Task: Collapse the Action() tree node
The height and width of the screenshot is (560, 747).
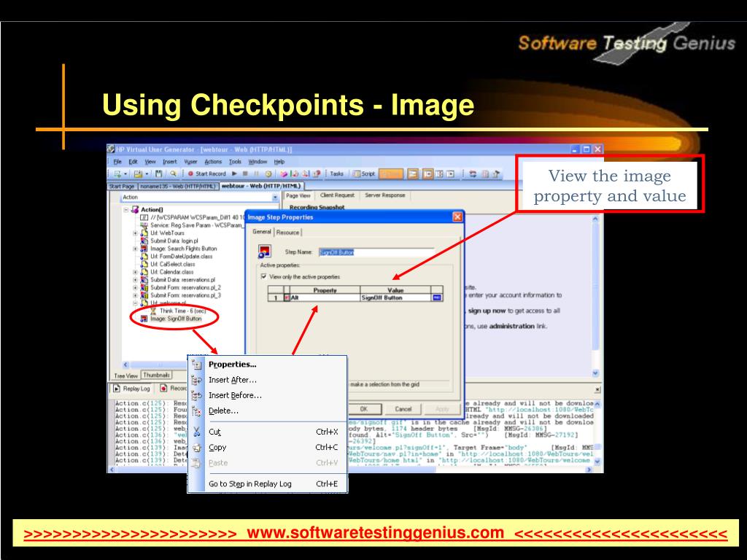Action: [126, 209]
